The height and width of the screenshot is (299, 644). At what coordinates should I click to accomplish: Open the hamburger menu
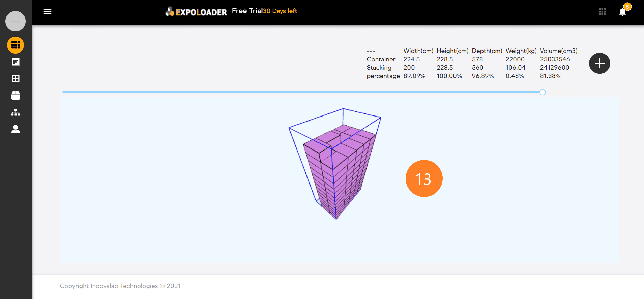[x=48, y=12]
